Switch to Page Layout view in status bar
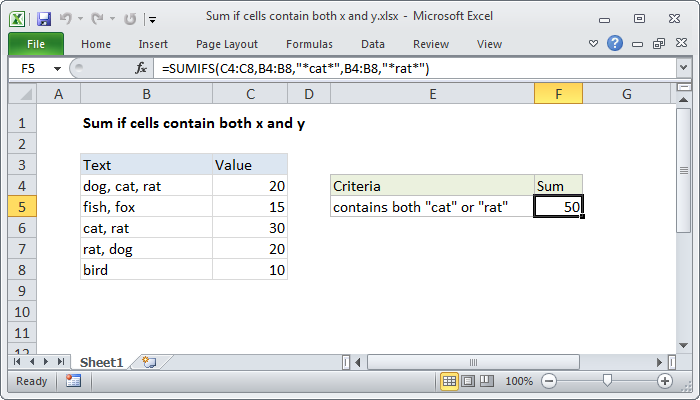700x400 pixels. (x=468, y=381)
